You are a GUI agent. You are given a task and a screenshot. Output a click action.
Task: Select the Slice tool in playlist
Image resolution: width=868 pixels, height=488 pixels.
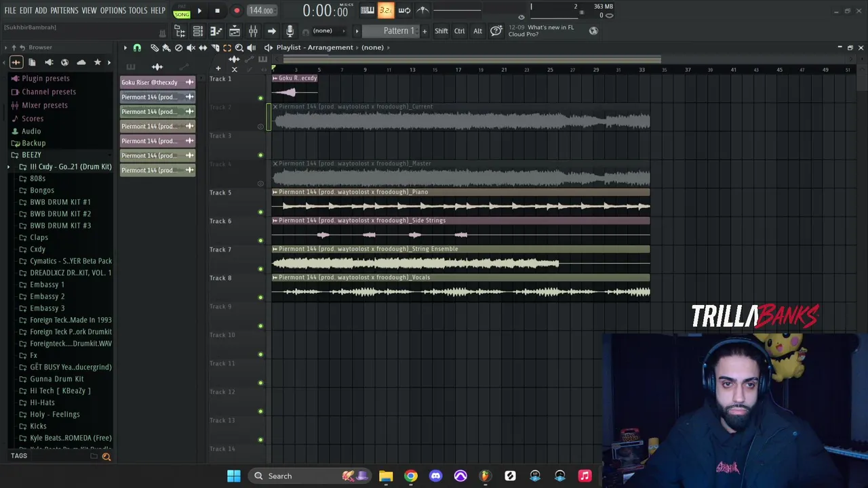[214, 47]
